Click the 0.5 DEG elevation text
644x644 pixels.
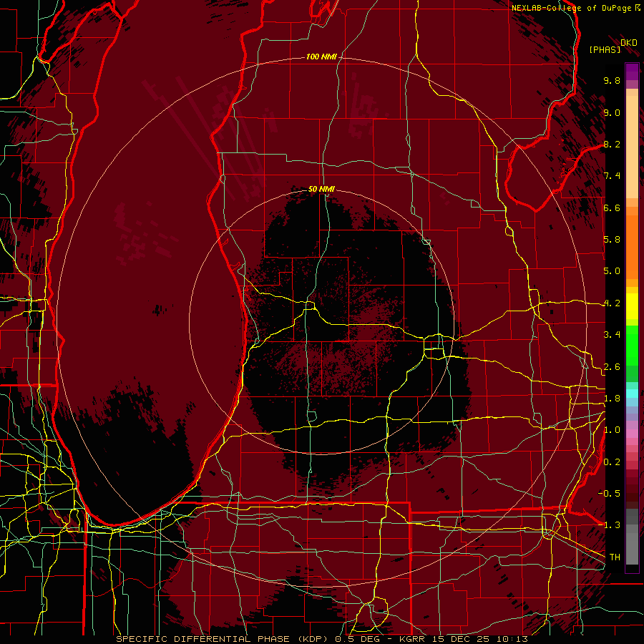click(359, 639)
